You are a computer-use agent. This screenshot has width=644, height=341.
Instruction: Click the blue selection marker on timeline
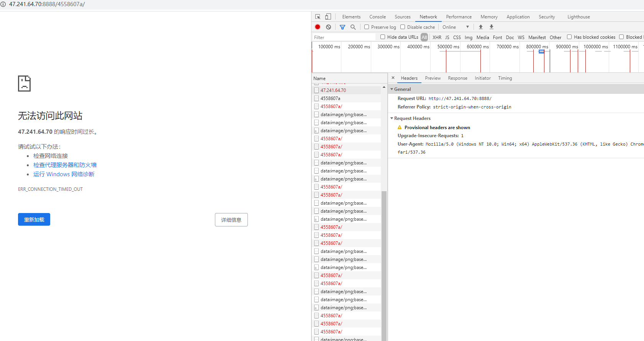[x=541, y=51]
